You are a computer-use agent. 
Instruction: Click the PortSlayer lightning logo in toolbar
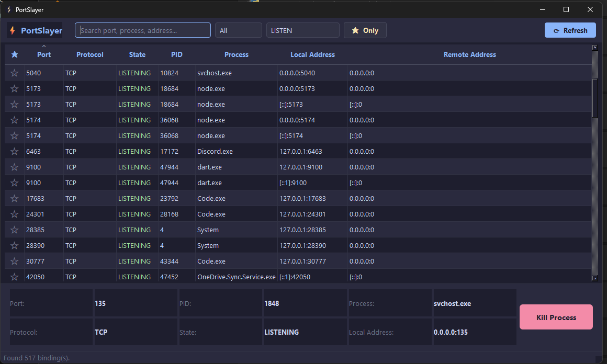tap(13, 30)
